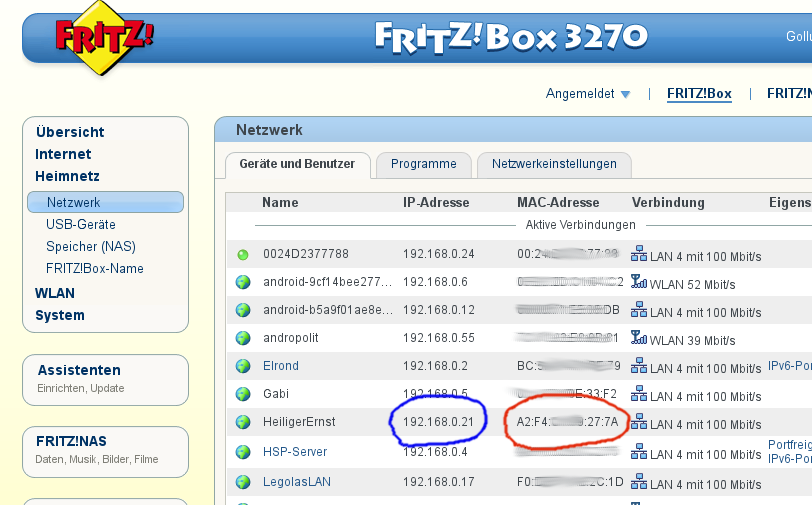This screenshot has width=812, height=505.
Task: Open the Angemeldet dropdown menu
Action: (x=588, y=94)
